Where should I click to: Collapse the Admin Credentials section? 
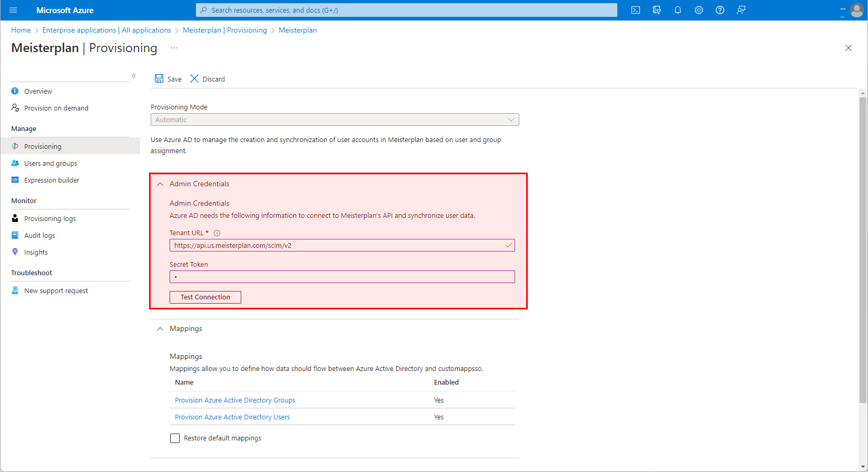(x=160, y=184)
